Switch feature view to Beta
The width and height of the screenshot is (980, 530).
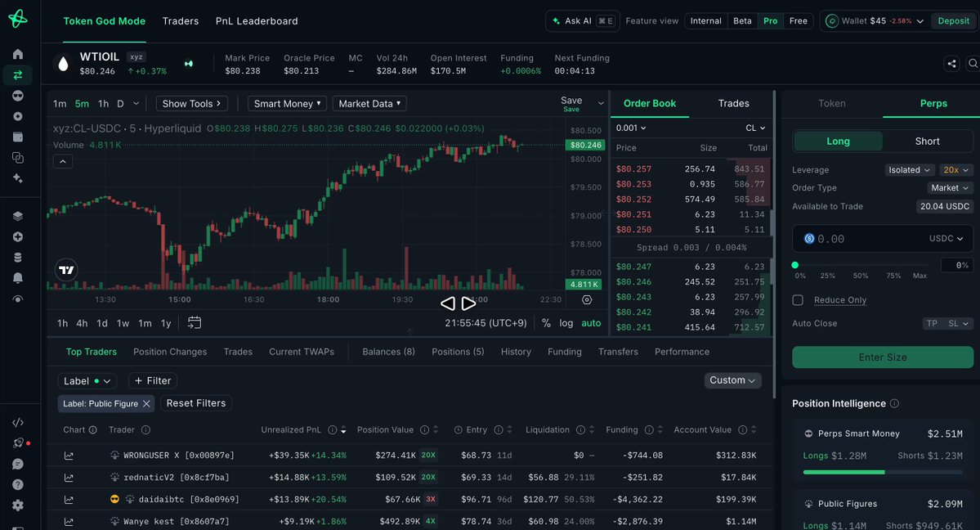[742, 20]
